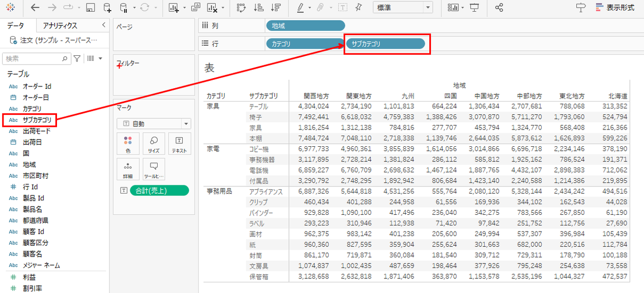Viewport: 644px width, 293px height.
Task: Collapse the data pane with the chevron
Action: pyautogui.click(x=103, y=25)
